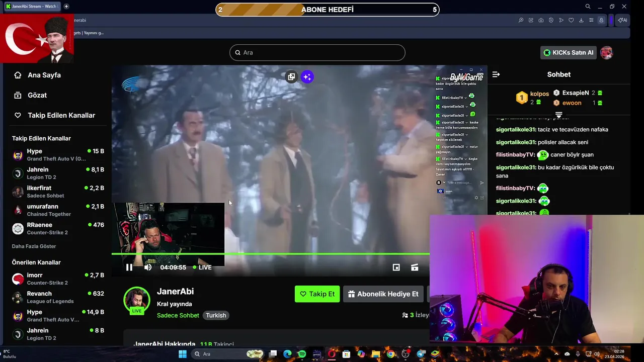Click the edit page icon in address bar

click(x=531, y=20)
